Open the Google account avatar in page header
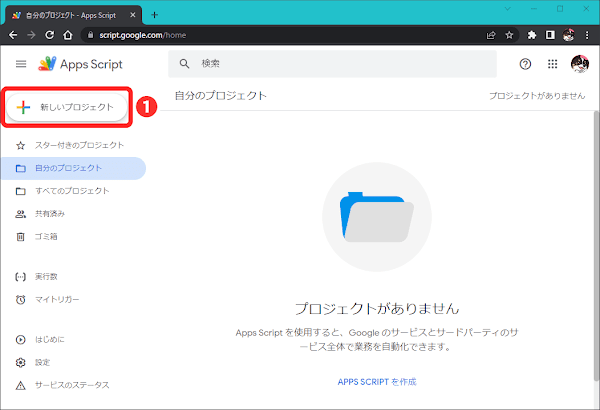This screenshot has height=410, width=600. tap(580, 64)
